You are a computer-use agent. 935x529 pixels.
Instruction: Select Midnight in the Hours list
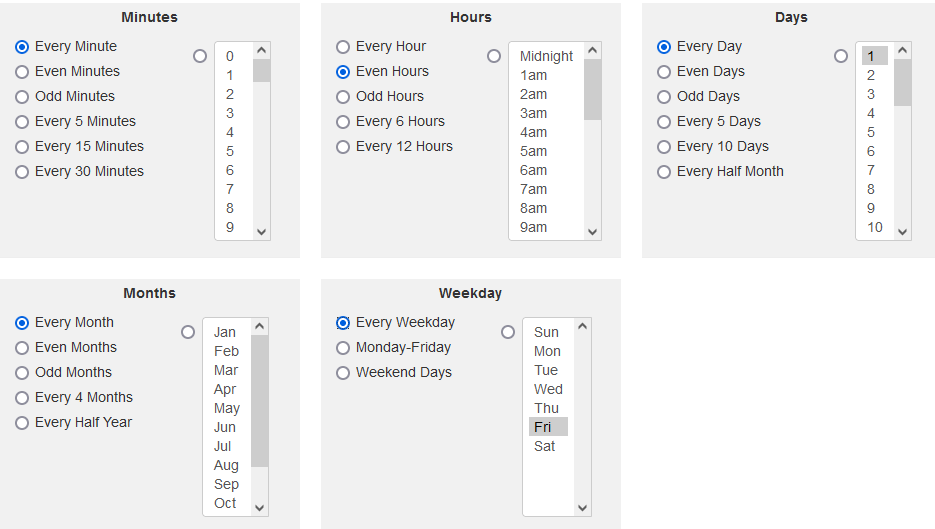[x=546, y=57]
